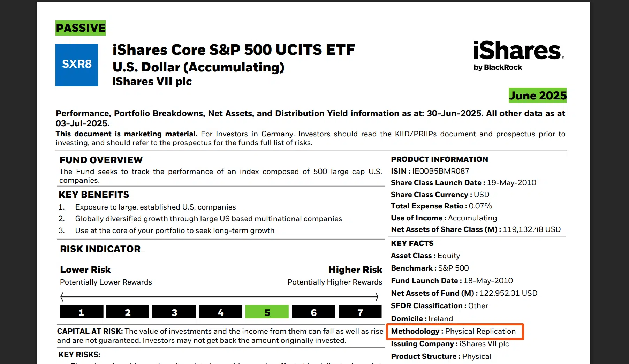Click the iShares Core S&P 500 UCITS ETF title
This screenshot has width=629, height=364.
tap(234, 50)
